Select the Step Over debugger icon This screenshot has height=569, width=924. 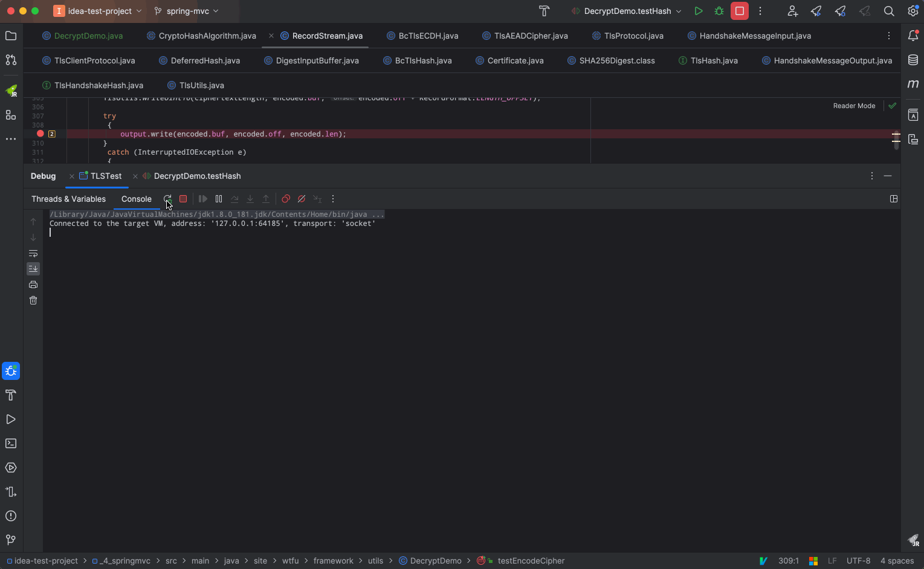click(234, 199)
